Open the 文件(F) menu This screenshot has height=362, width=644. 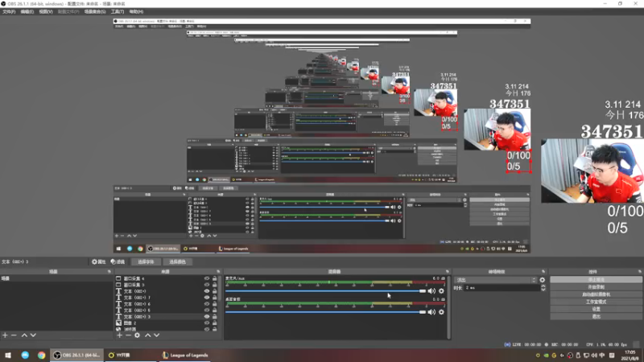[9, 12]
